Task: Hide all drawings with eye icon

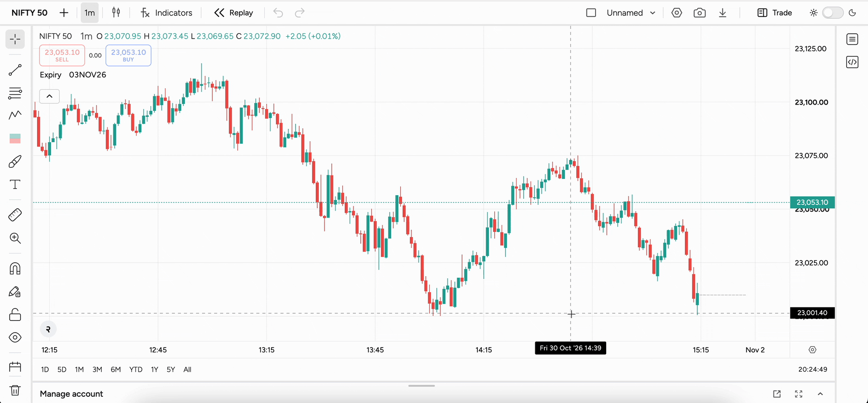Action: (15, 337)
